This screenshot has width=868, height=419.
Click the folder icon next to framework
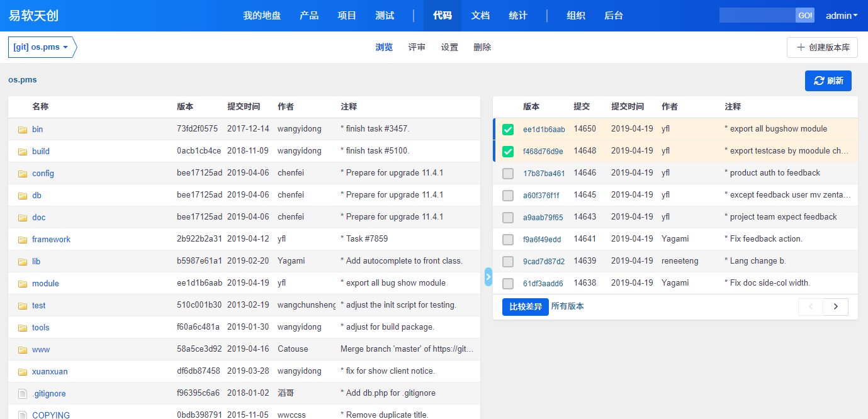pos(23,240)
